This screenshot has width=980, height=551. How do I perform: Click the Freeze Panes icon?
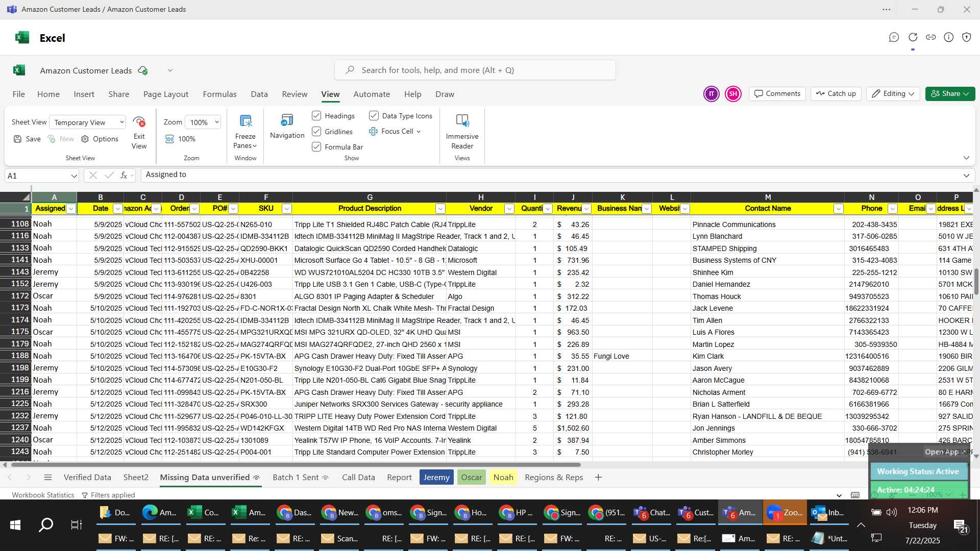coord(246,121)
